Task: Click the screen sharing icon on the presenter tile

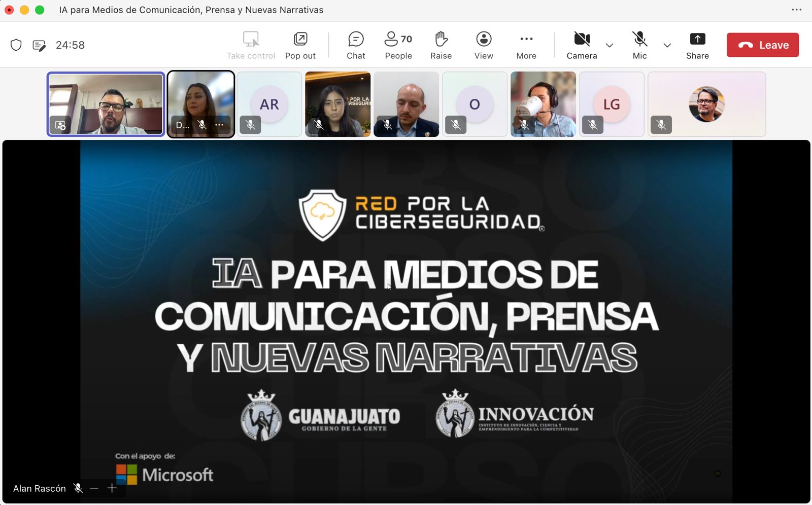Action: click(x=60, y=125)
